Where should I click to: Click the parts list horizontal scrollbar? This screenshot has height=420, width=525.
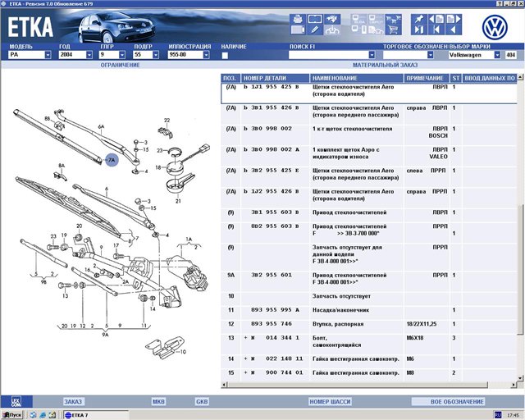click(368, 385)
